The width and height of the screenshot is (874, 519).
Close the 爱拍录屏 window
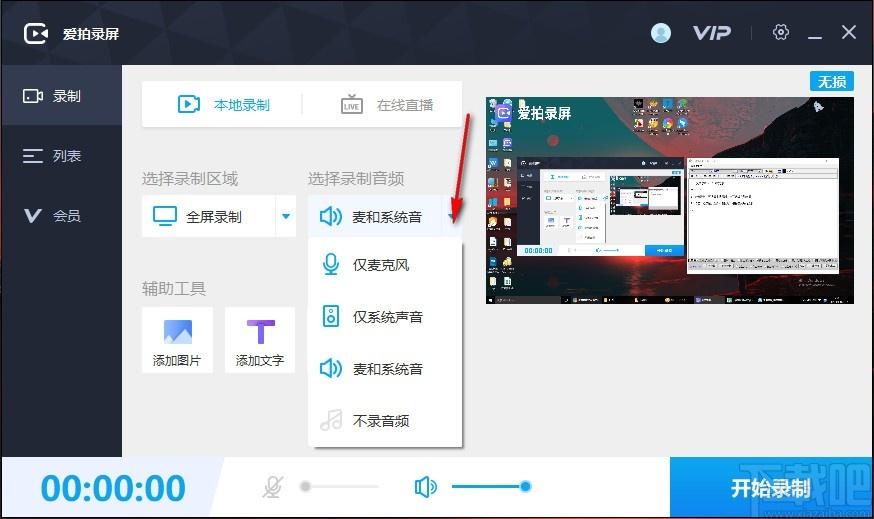click(x=848, y=32)
